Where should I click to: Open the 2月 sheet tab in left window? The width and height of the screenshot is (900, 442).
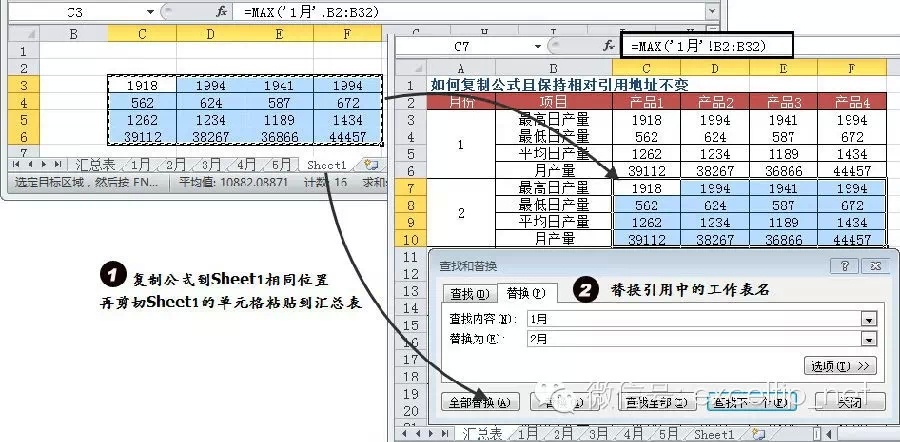[x=176, y=165]
